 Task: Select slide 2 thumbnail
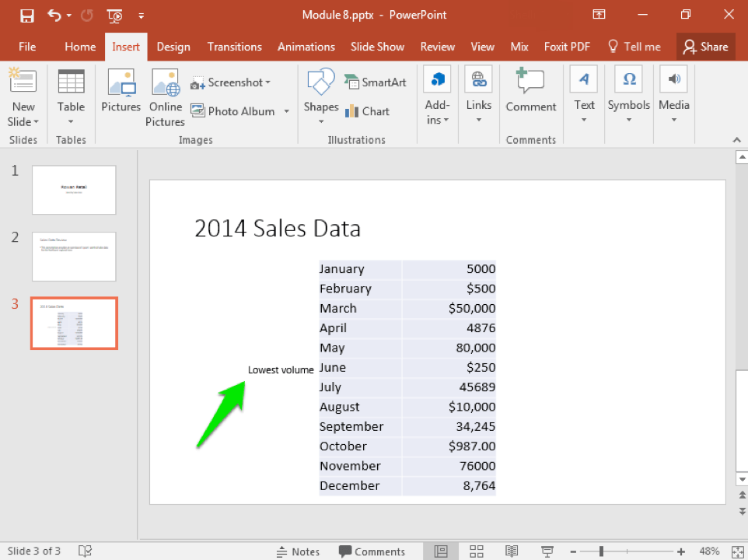[74, 257]
